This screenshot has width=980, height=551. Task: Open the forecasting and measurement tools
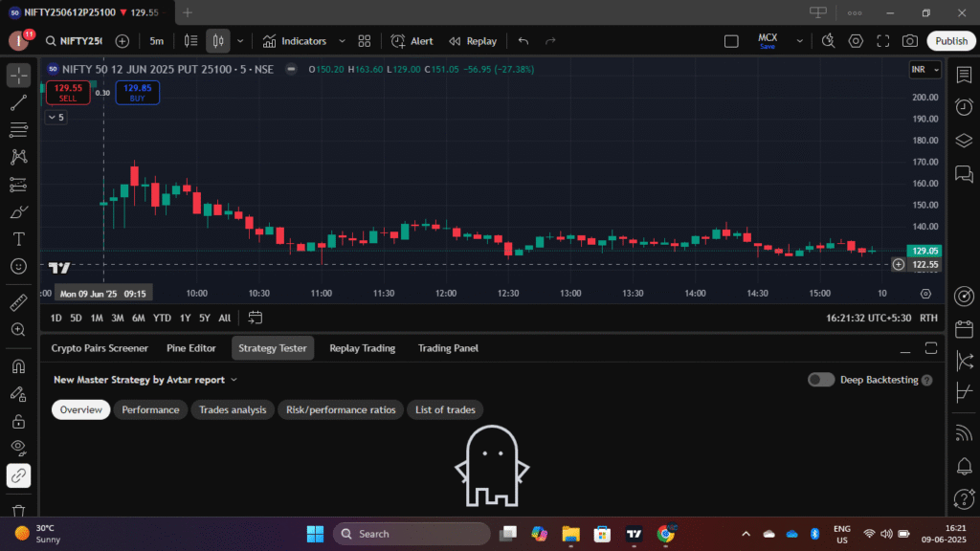(x=19, y=185)
